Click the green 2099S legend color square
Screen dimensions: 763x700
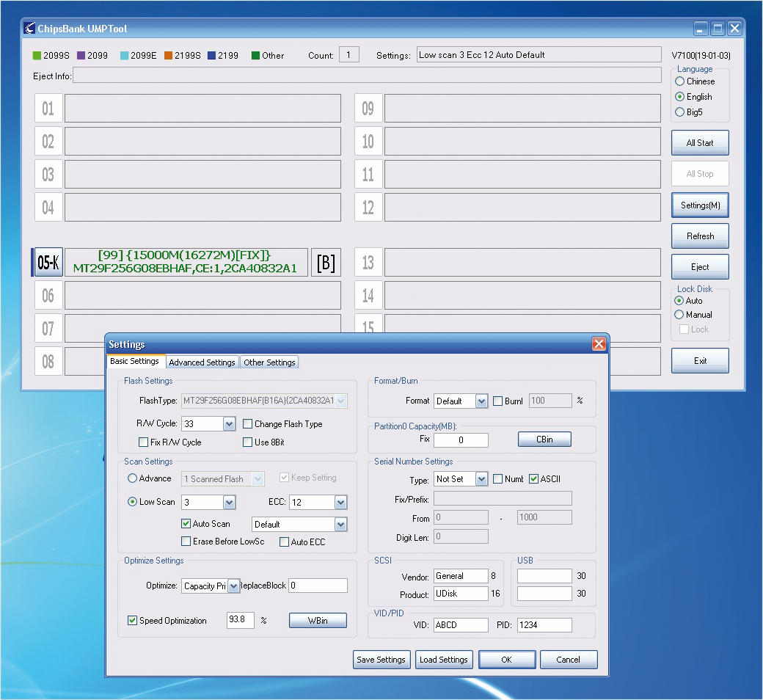[x=37, y=56]
